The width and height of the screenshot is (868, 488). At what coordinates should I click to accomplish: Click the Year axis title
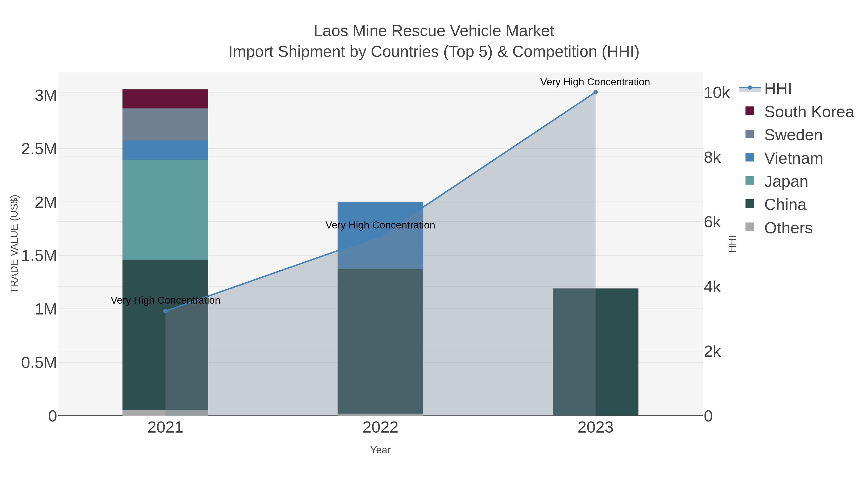[x=380, y=450]
